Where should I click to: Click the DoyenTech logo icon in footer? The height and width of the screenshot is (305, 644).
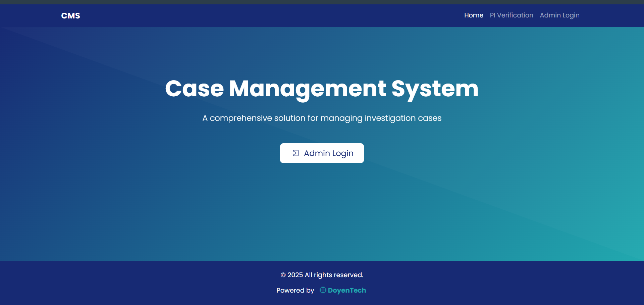[322, 290]
